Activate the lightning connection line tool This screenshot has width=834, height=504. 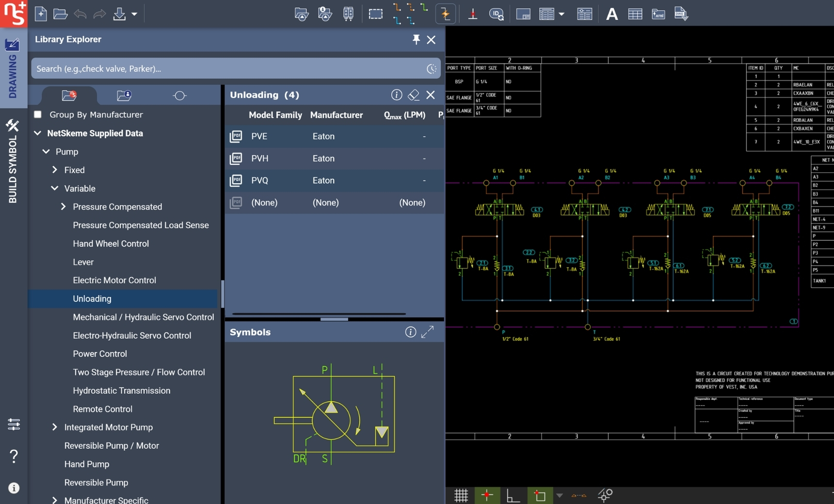446,14
